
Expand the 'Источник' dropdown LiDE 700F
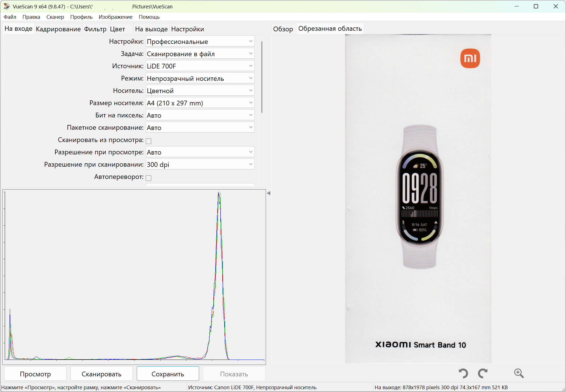[x=200, y=66]
